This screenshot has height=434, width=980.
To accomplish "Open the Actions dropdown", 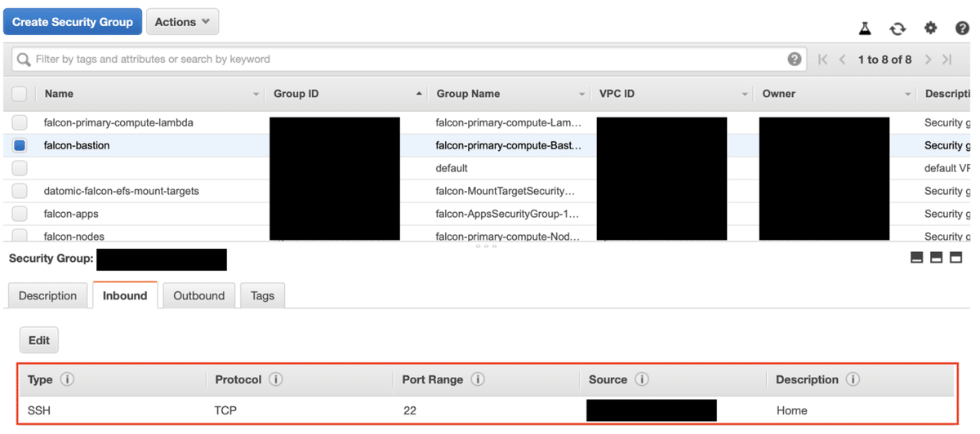I will pos(182,22).
